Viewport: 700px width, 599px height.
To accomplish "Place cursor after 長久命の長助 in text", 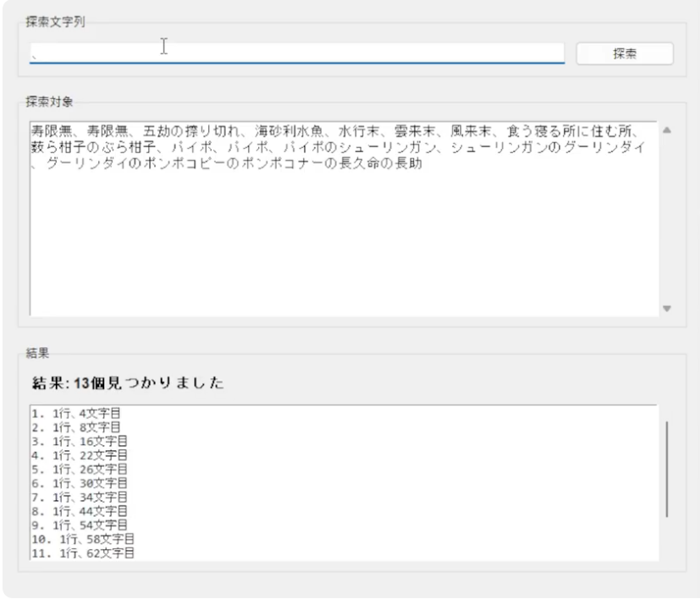I will 424,162.
